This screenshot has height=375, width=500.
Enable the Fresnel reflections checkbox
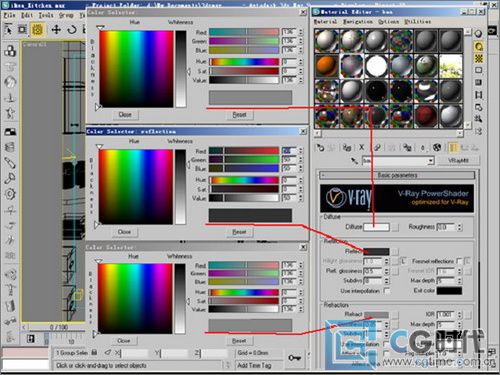click(459, 261)
